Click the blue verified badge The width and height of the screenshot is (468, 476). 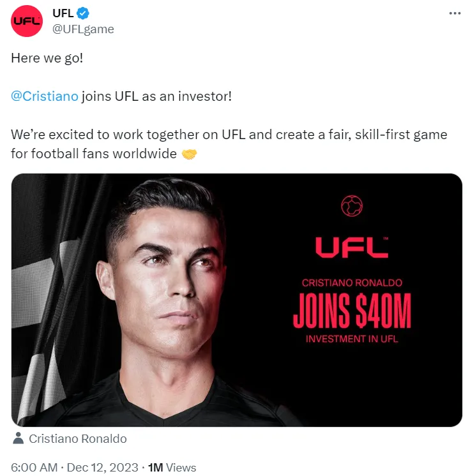(83, 13)
